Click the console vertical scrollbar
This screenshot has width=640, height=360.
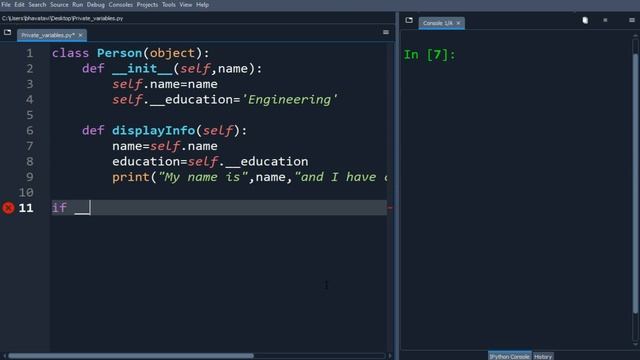pos(635,184)
